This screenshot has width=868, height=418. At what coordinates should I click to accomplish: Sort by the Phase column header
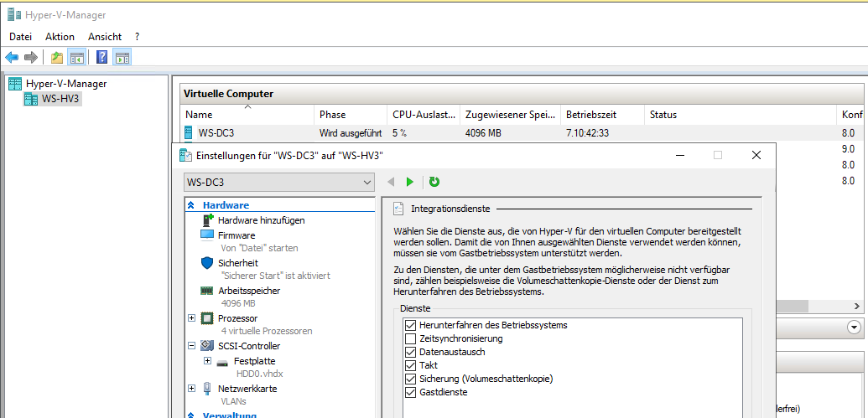click(x=351, y=115)
